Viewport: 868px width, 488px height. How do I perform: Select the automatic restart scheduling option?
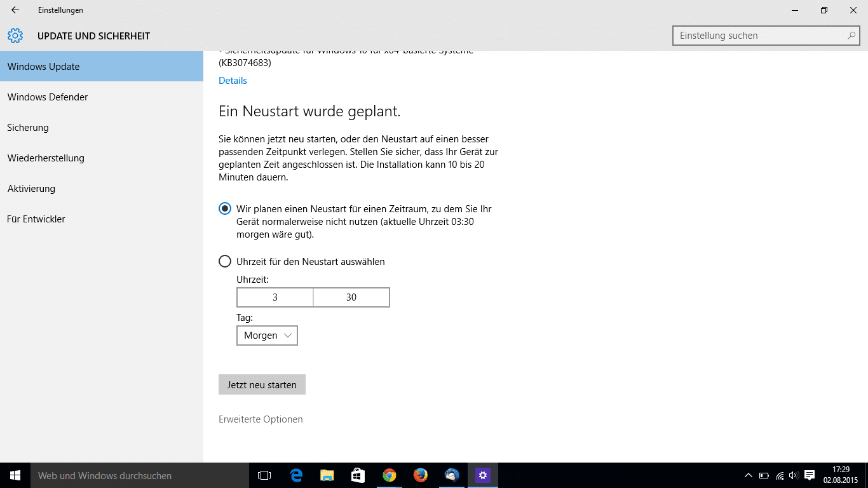[225, 208]
